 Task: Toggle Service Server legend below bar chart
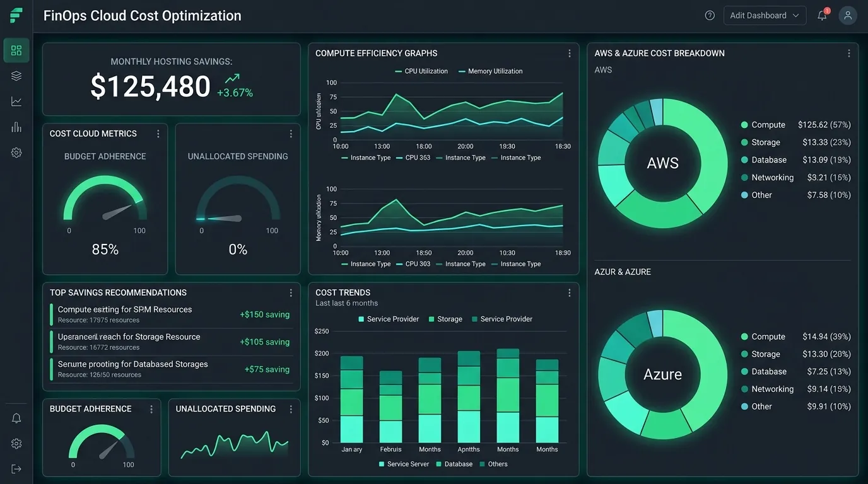point(404,464)
